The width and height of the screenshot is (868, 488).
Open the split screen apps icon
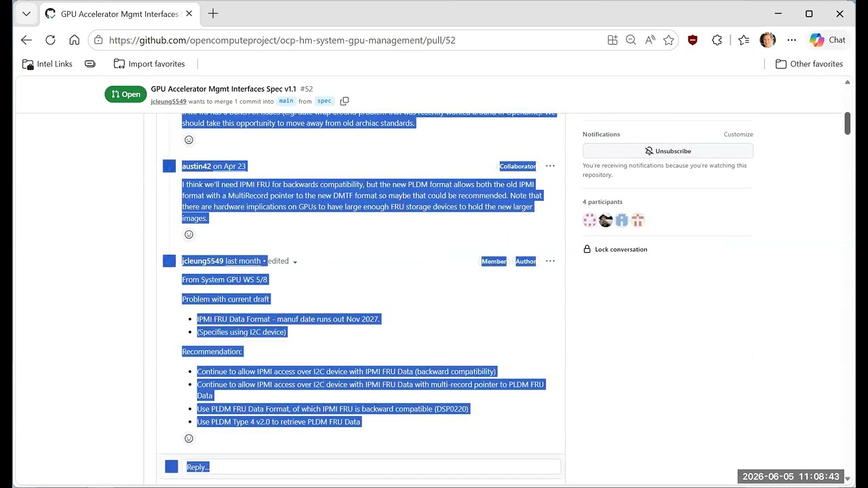coord(612,40)
